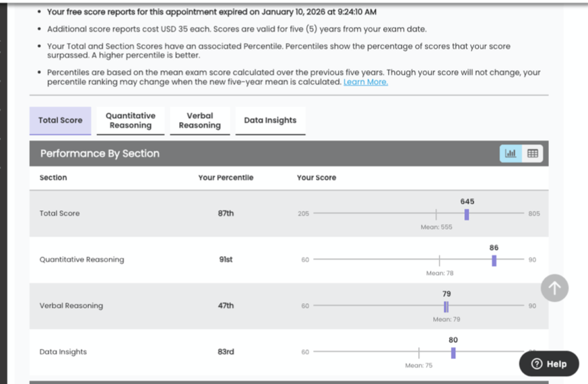
Task: Click the Mean 555 tick on the total scale
Action: pos(436,214)
